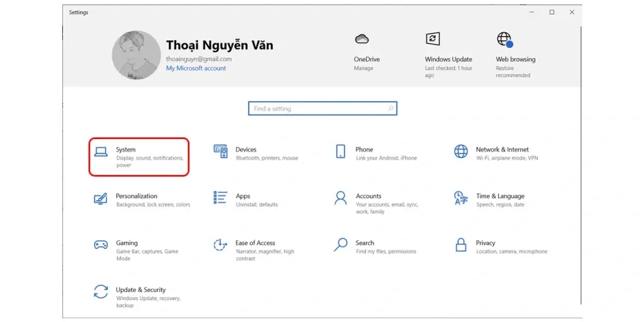Close the Settings window

point(572,13)
